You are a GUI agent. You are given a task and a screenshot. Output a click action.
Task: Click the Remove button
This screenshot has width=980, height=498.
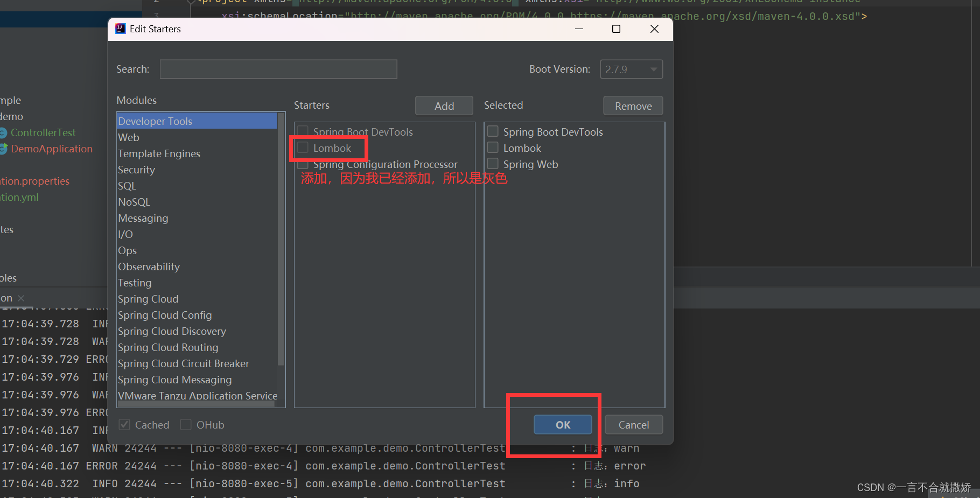(633, 106)
